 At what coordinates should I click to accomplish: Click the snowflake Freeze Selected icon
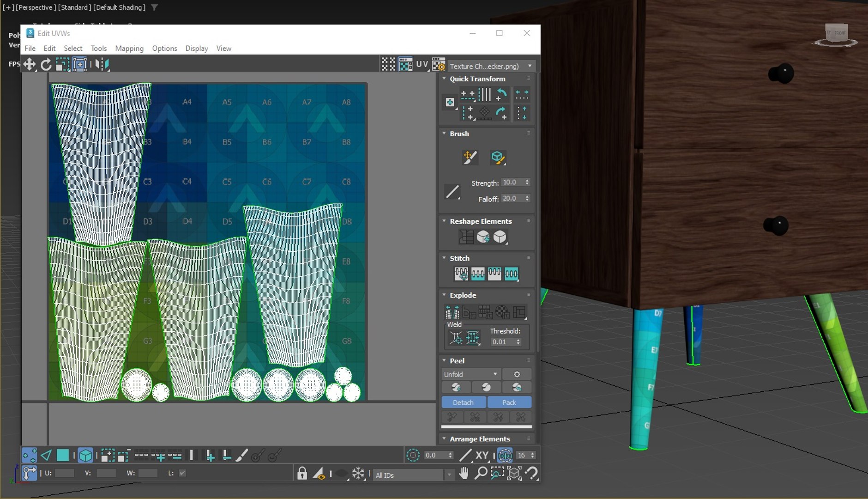click(x=358, y=473)
